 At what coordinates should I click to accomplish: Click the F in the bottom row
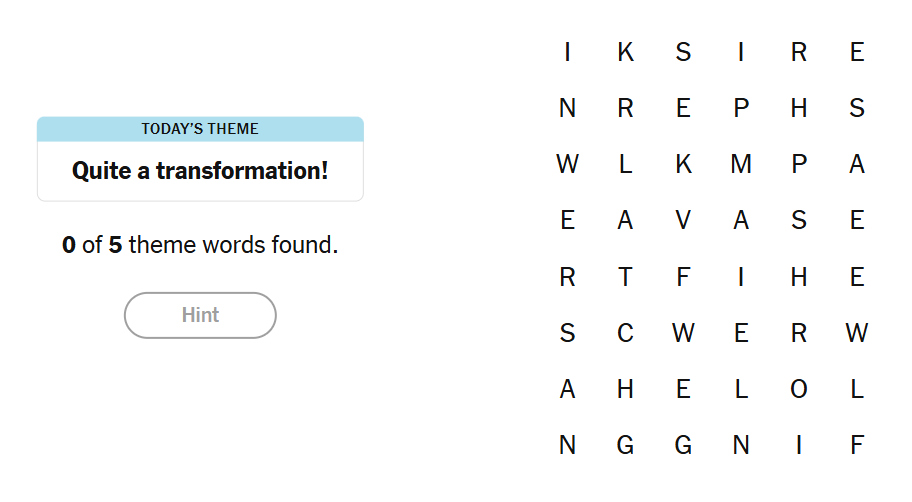(857, 445)
